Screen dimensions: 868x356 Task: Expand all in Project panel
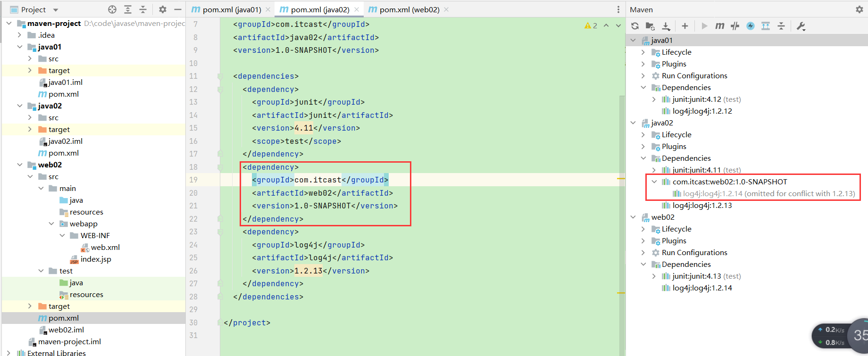pyautogui.click(x=128, y=9)
